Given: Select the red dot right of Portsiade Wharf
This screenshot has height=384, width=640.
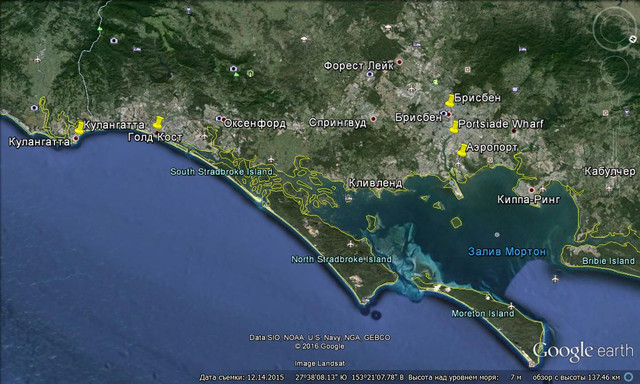Looking at the screenshot, I should click(514, 131).
